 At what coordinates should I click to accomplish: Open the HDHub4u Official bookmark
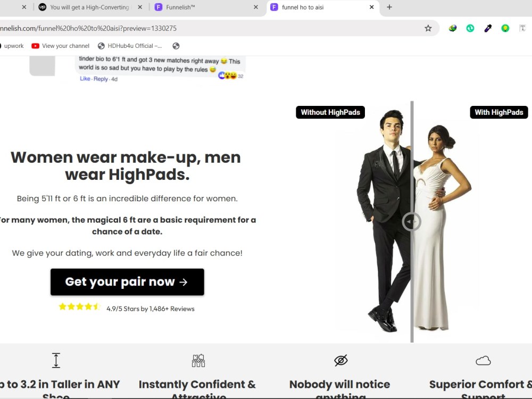pos(130,46)
